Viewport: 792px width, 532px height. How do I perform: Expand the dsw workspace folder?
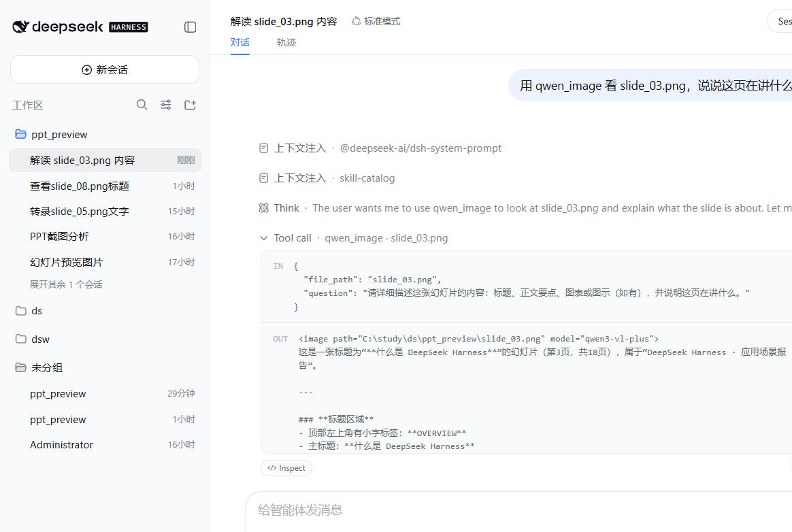pyautogui.click(x=20, y=339)
